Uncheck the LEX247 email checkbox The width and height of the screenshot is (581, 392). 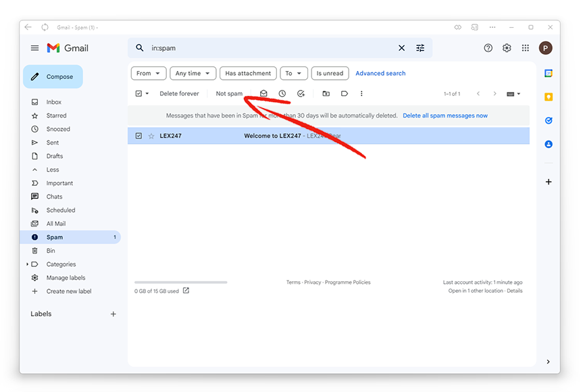tap(138, 136)
